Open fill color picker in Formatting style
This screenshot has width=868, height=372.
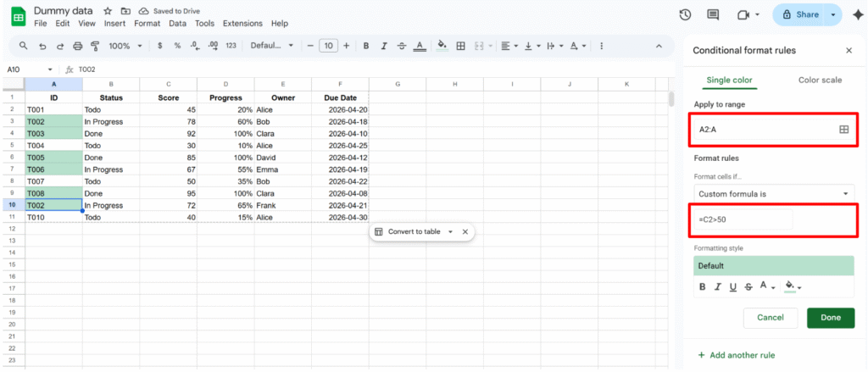click(x=793, y=287)
